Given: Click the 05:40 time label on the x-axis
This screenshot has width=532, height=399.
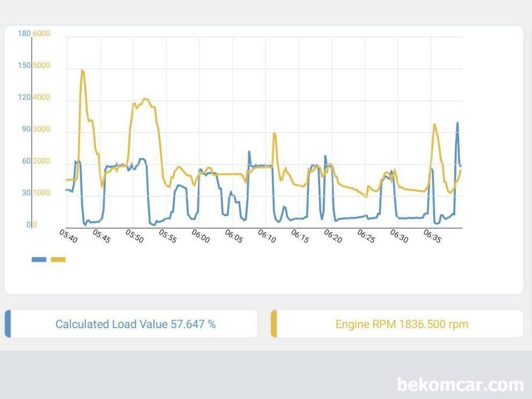Looking at the screenshot, I should (68, 237).
